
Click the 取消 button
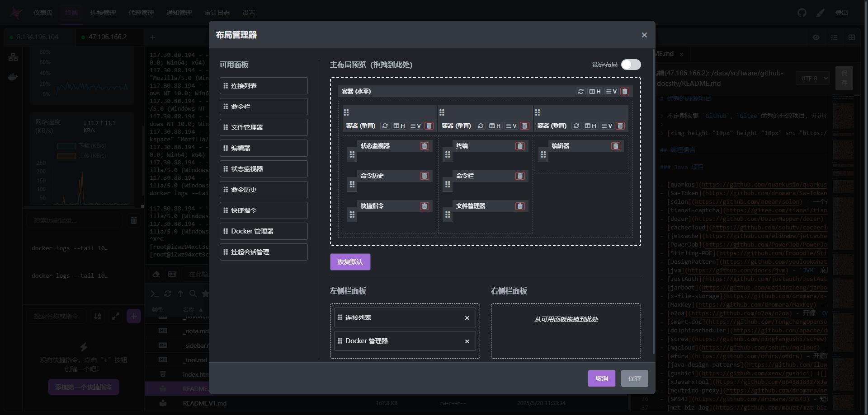click(601, 378)
